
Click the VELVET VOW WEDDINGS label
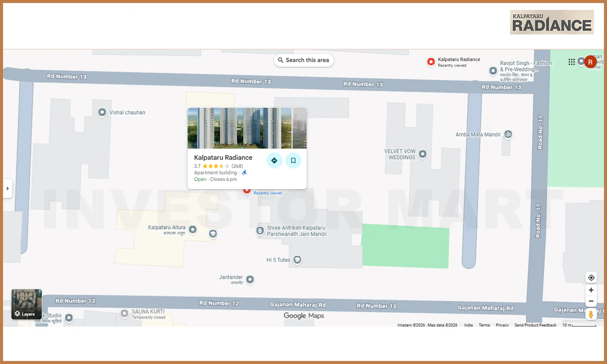(400, 154)
